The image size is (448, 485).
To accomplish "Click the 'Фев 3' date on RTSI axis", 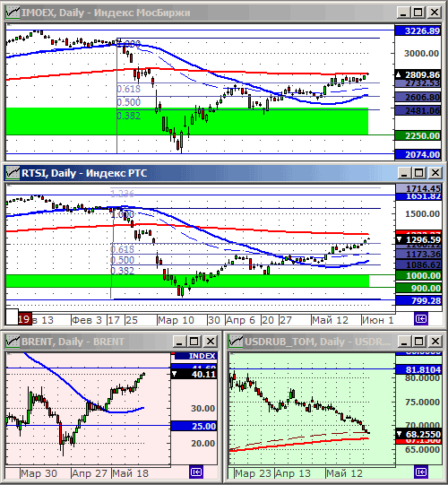I will tap(87, 320).
